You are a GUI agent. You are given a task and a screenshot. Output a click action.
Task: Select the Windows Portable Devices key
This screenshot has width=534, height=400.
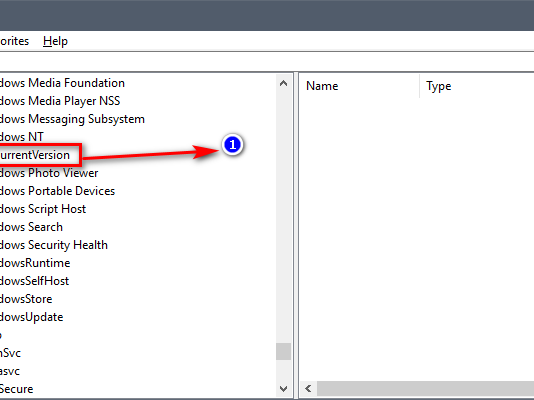coord(58,191)
